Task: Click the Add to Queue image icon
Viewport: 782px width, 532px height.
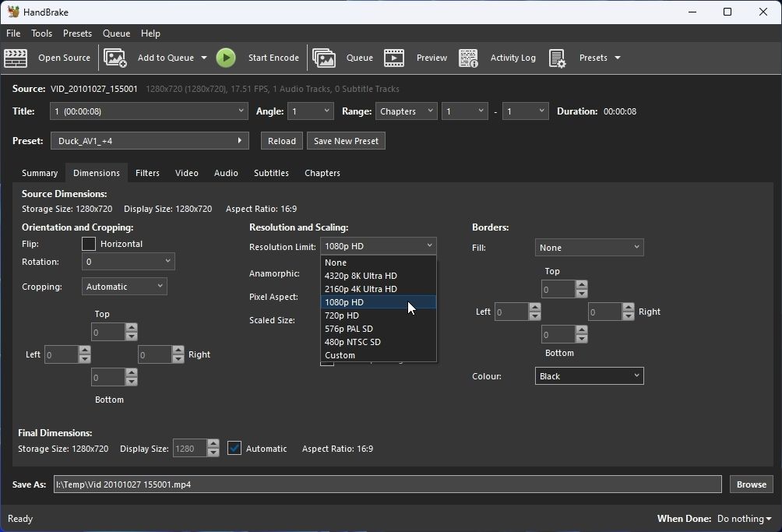Action: 115,58
